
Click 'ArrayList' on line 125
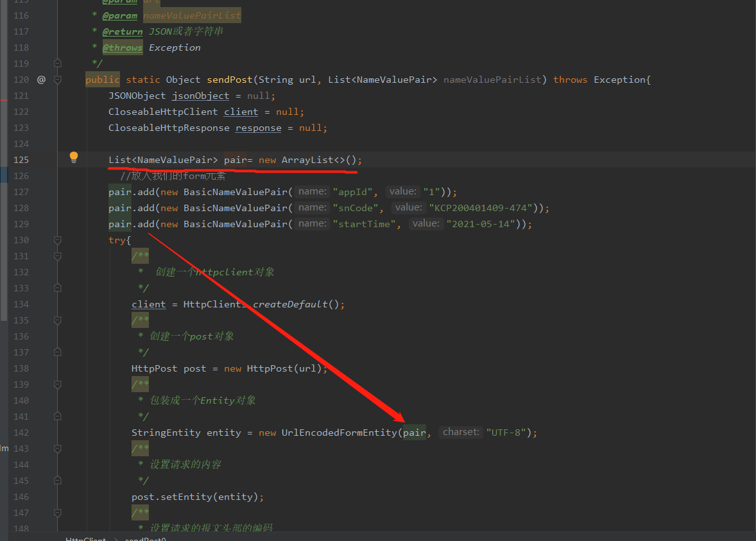(x=307, y=160)
